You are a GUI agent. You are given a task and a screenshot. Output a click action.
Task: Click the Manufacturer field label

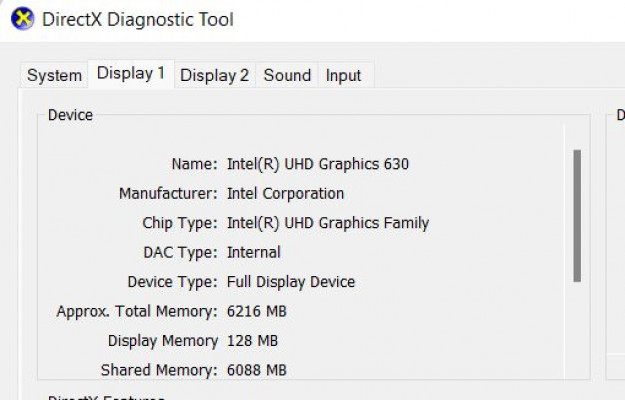click(167, 193)
